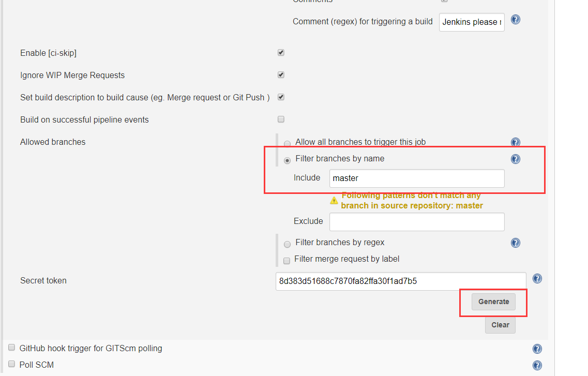The width and height of the screenshot is (588, 376).
Task: Open help for filtering branches by regex
Action: [515, 243]
